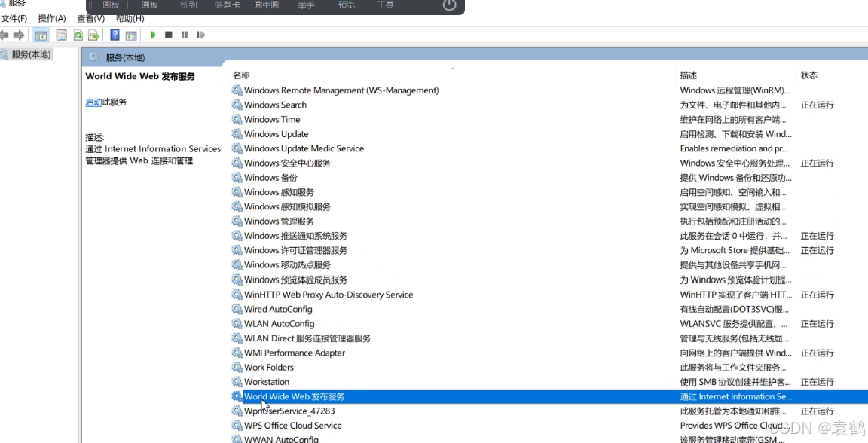
Task: Start the service with the green play icon
Action: coord(154,35)
